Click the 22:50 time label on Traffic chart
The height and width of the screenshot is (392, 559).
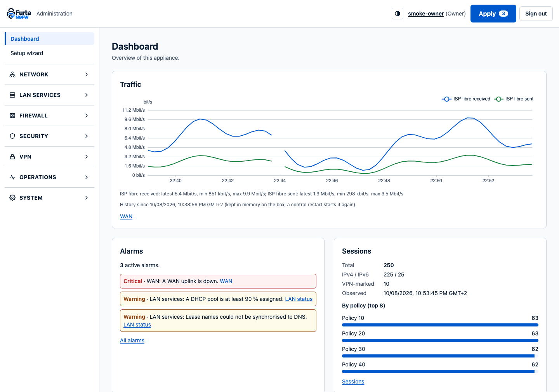click(x=436, y=181)
